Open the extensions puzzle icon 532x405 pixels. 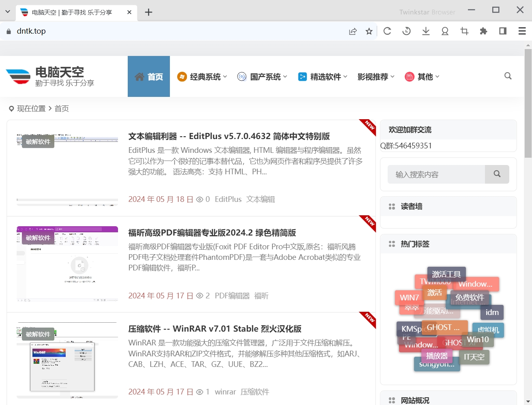[483, 31]
